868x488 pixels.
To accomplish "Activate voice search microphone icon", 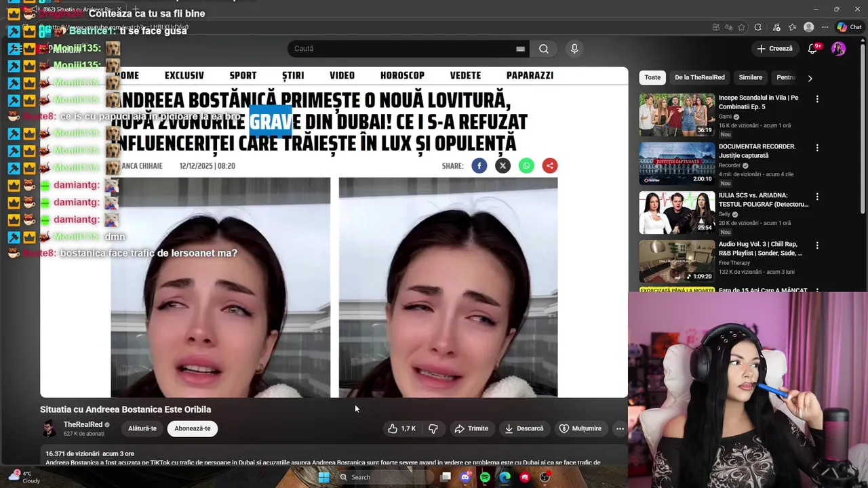I will click(574, 49).
